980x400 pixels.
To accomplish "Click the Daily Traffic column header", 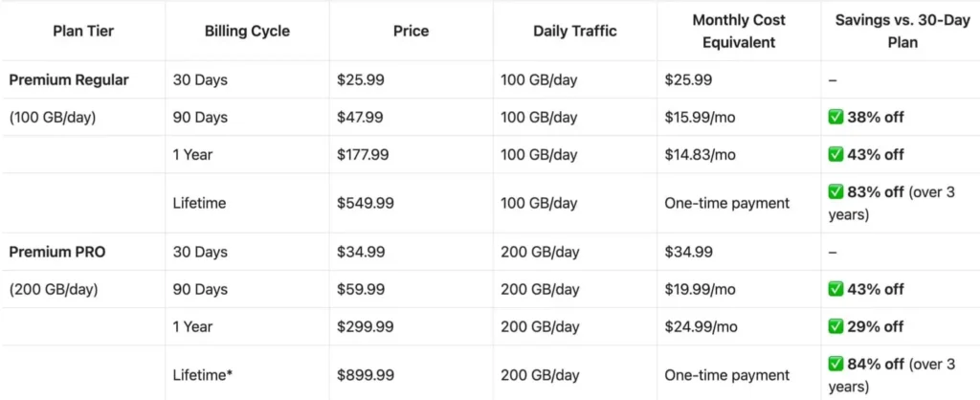I will pyautogui.click(x=575, y=32).
